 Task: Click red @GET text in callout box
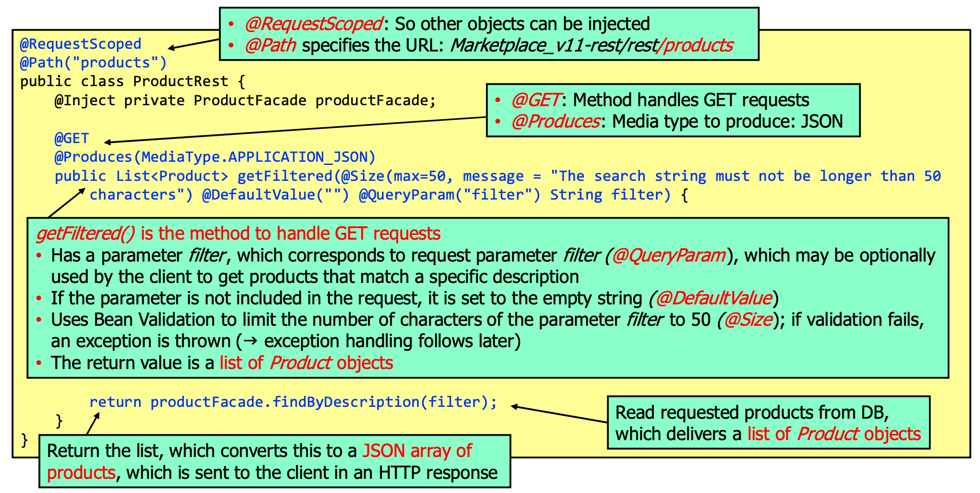[535, 100]
